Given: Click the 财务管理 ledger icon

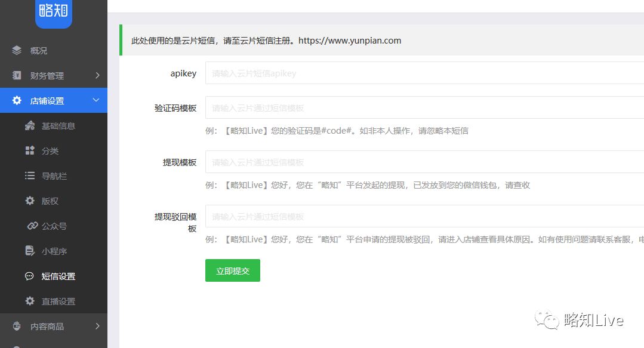Looking at the screenshot, I should pyautogui.click(x=17, y=75).
